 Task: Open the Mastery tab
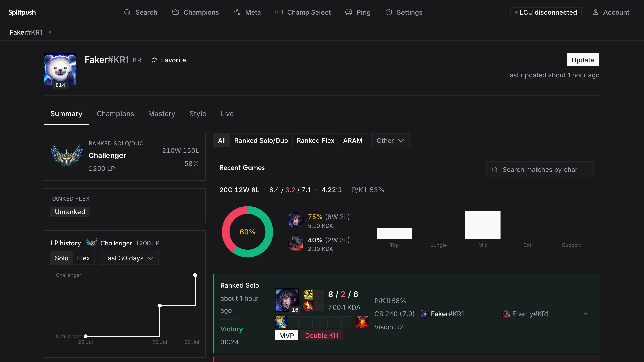pos(162,114)
